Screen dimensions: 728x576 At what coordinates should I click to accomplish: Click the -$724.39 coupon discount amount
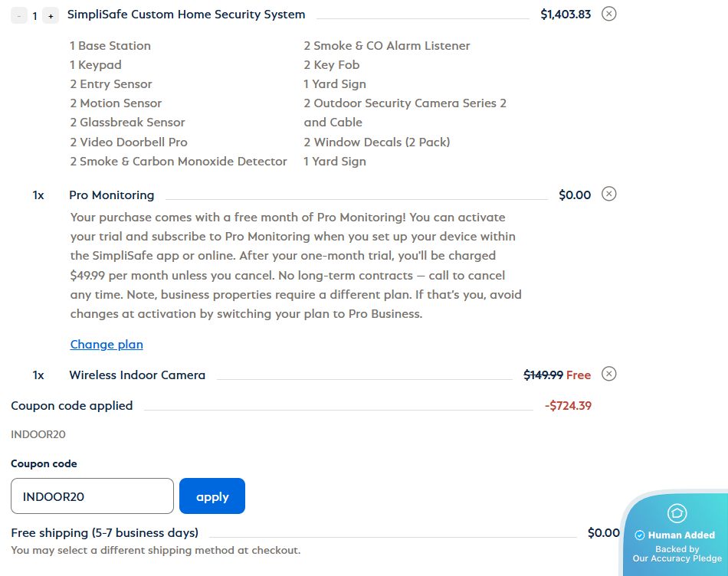click(568, 405)
